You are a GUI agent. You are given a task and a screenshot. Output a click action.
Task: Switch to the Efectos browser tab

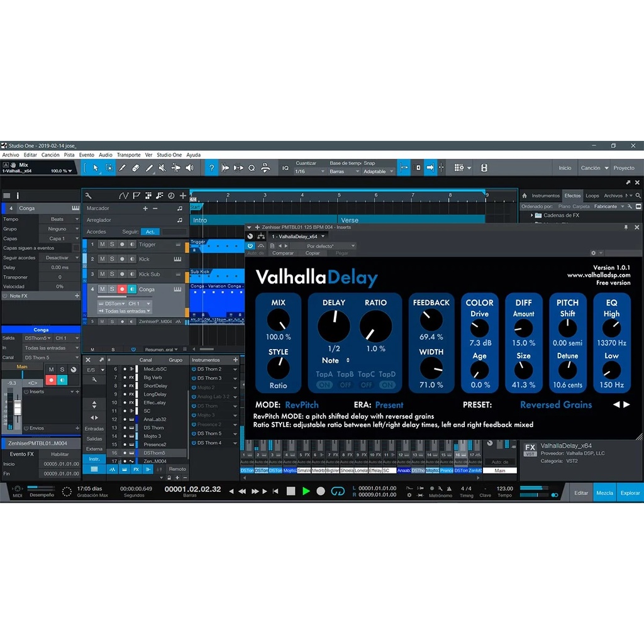[x=572, y=196]
